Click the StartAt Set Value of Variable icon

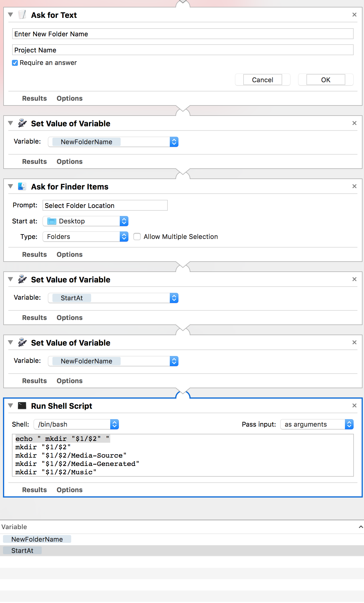[x=22, y=279]
